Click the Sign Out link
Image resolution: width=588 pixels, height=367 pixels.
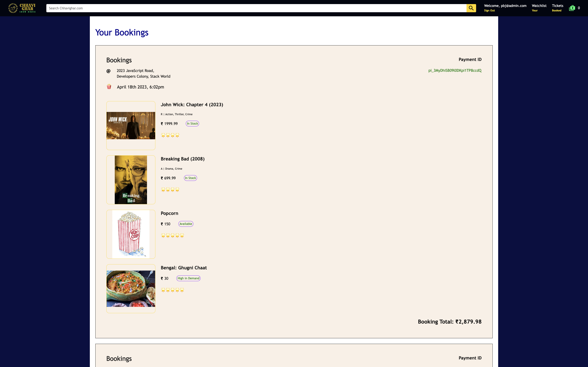(489, 10)
